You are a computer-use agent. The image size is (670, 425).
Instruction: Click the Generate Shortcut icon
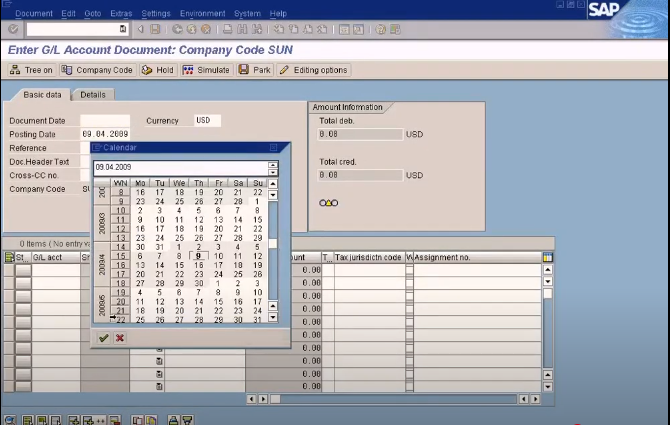359,29
